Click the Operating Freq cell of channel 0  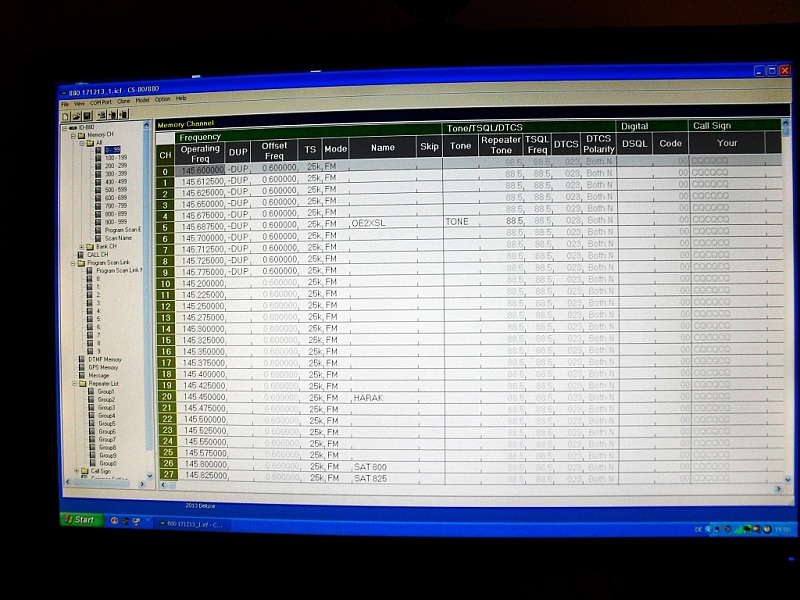[201, 170]
